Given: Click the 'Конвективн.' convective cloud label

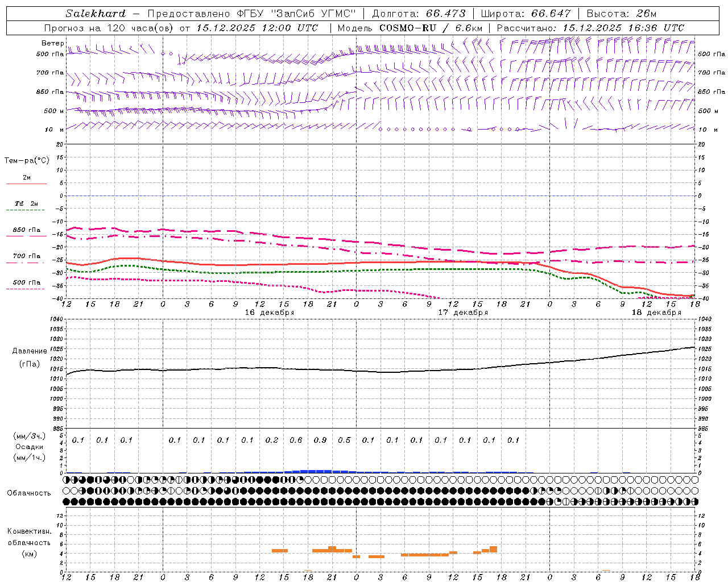Looking at the screenshot, I should tap(30, 531).
